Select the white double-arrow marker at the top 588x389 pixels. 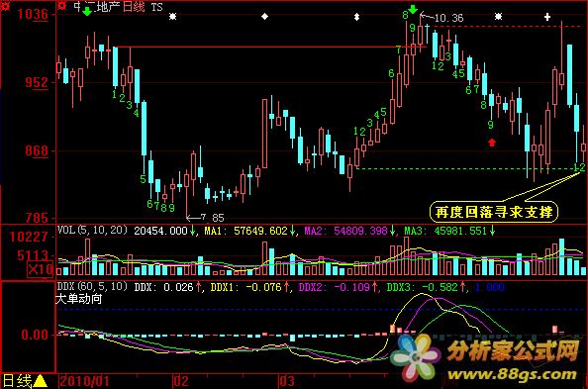357,17
